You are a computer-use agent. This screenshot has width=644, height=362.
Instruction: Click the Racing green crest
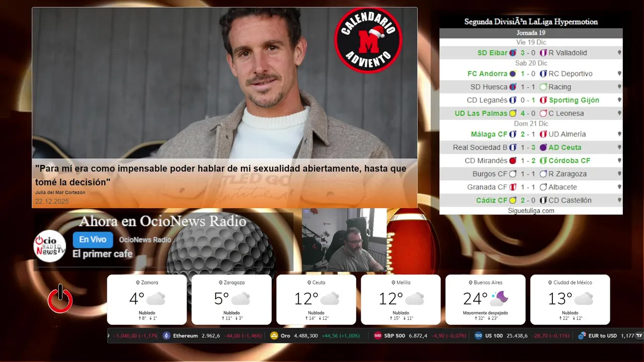click(x=543, y=87)
